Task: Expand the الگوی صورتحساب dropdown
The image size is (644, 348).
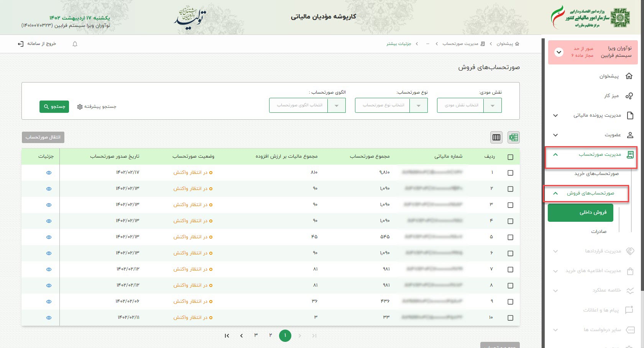Action: [x=337, y=106]
